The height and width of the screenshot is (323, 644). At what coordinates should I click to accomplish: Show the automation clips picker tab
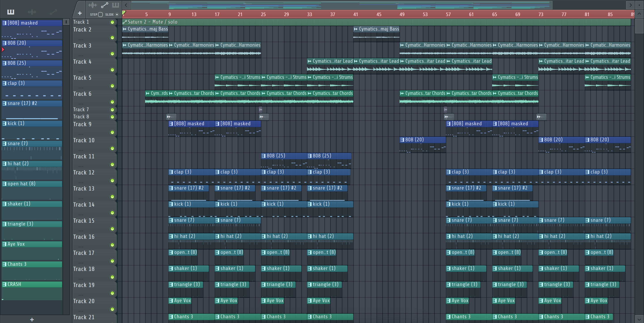pyautogui.click(x=53, y=12)
